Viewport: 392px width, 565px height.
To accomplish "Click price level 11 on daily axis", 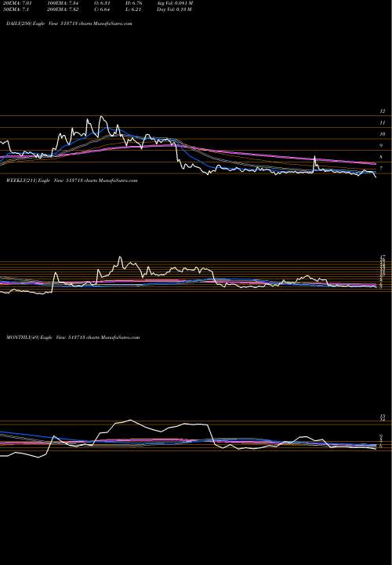I will [x=383, y=123].
